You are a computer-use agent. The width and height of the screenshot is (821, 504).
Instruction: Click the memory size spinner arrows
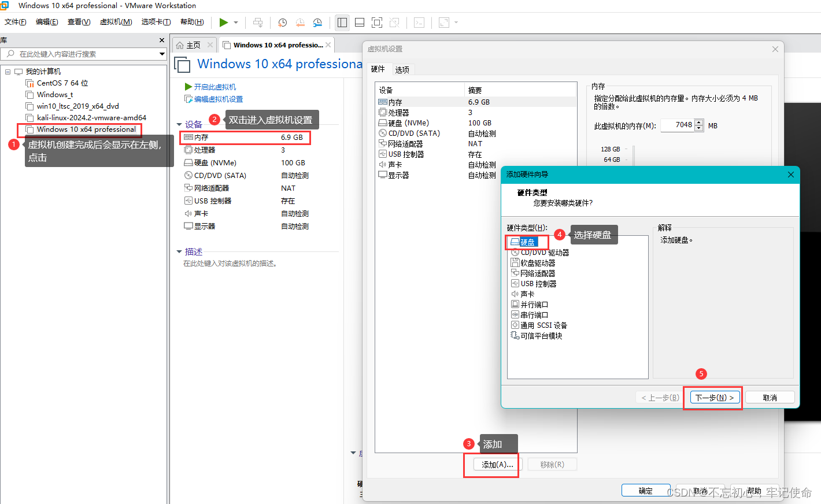[699, 125]
